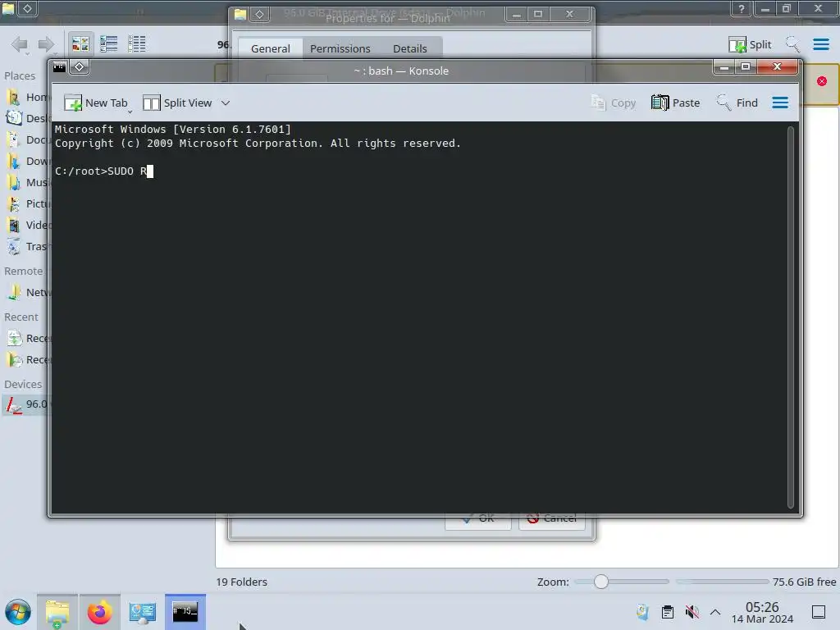Click the Properties dialog window icon
Viewport: 840px width, 630px height.
coord(240,15)
